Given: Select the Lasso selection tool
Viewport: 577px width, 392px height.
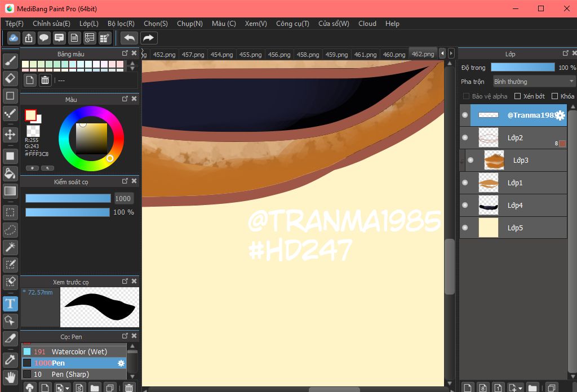Looking at the screenshot, I should point(10,230).
